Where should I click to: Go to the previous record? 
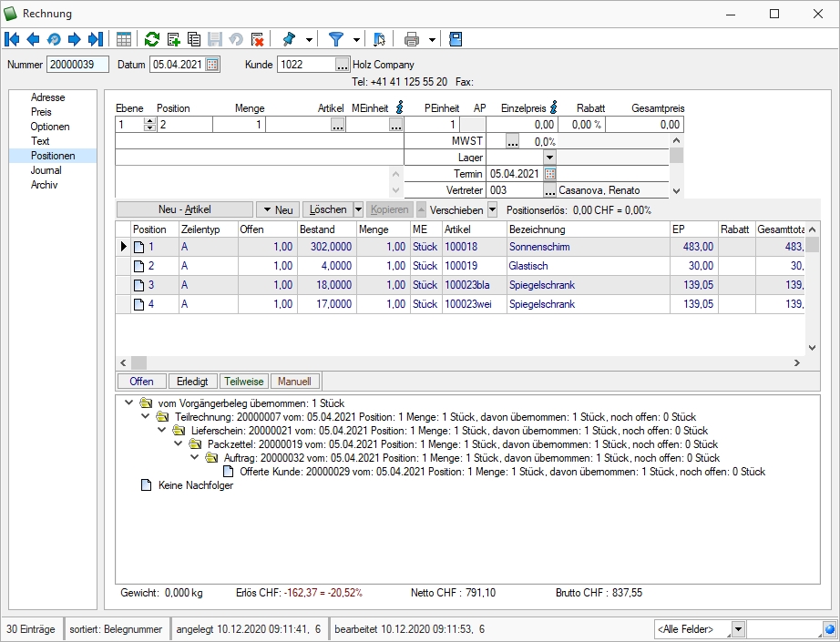tap(33, 39)
